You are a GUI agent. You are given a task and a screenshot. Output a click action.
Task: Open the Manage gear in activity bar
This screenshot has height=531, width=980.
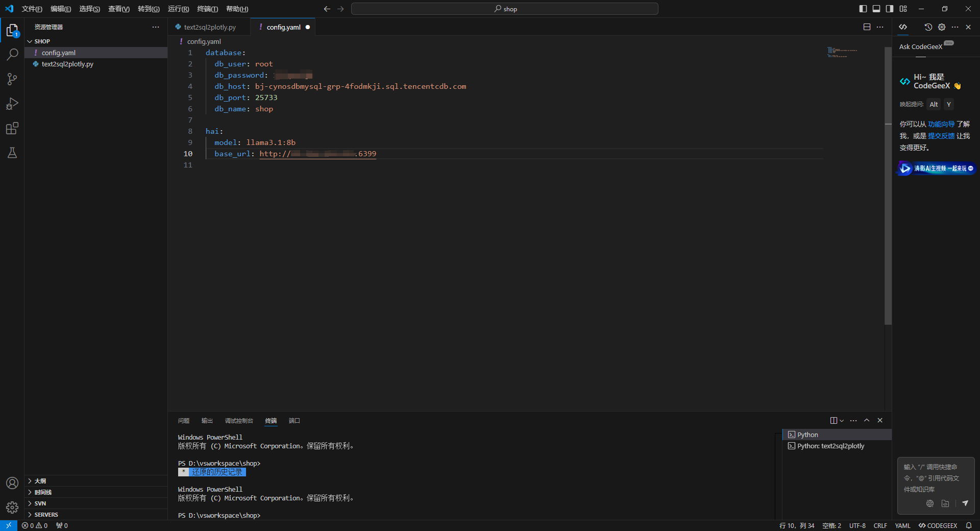[12, 508]
